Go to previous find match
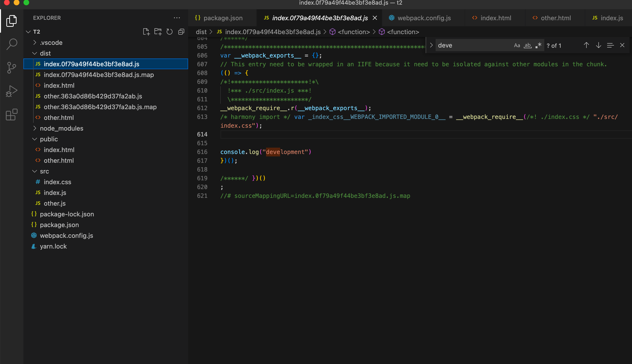632x364 pixels. click(x=586, y=45)
